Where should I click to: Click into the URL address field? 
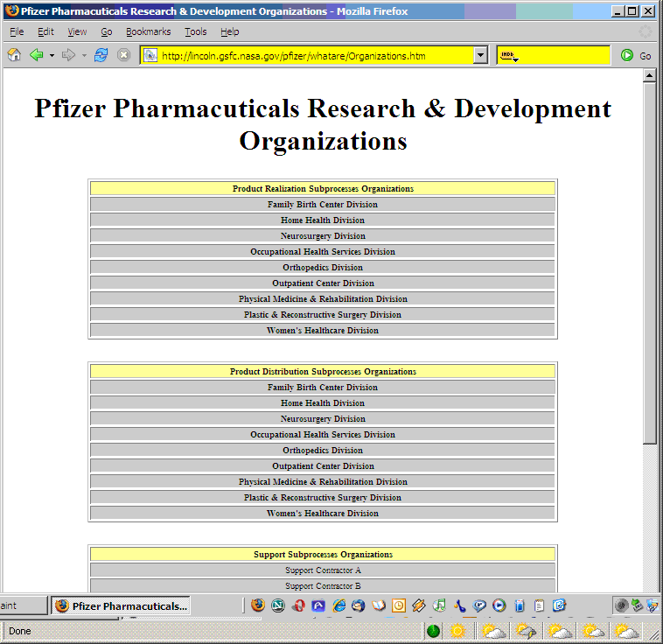[315, 56]
